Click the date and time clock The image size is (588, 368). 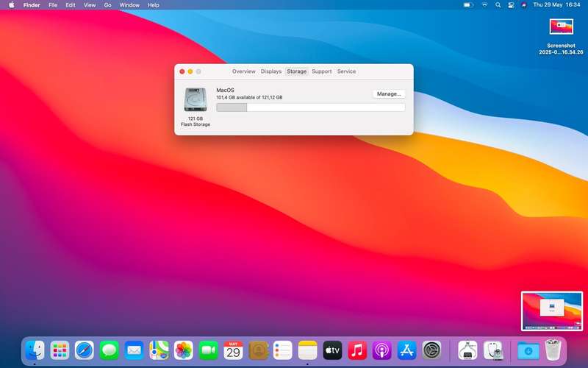[x=556, y=5]
